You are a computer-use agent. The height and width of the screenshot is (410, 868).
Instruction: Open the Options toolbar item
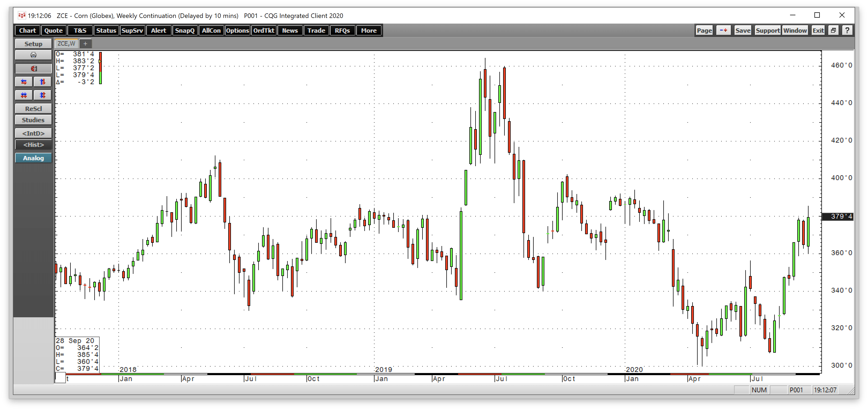237,30
